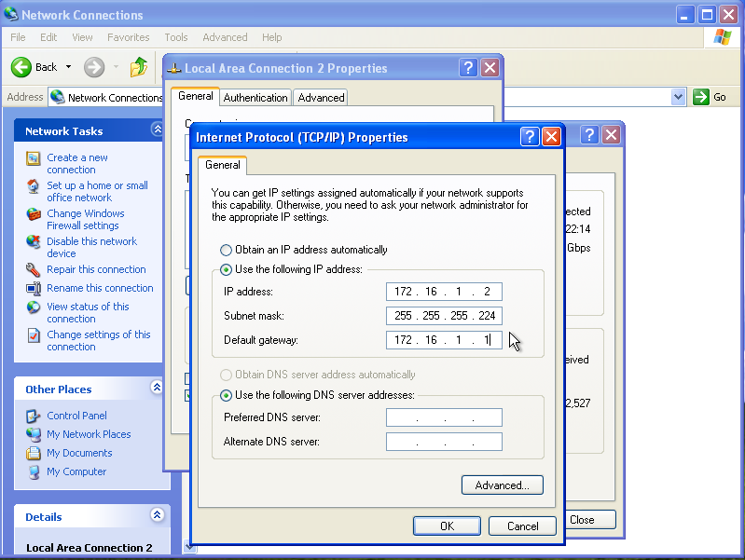Click the green Back arrow icon
This screenshot has height=560, width=745.
[21, 67]
